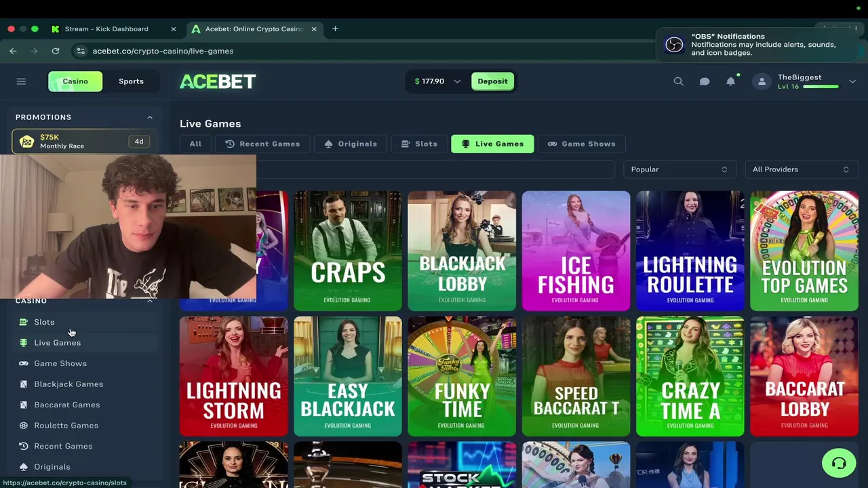Open the Lightning Storm game
Viewport: 868px width, 488px height.
tap(233, 376)
